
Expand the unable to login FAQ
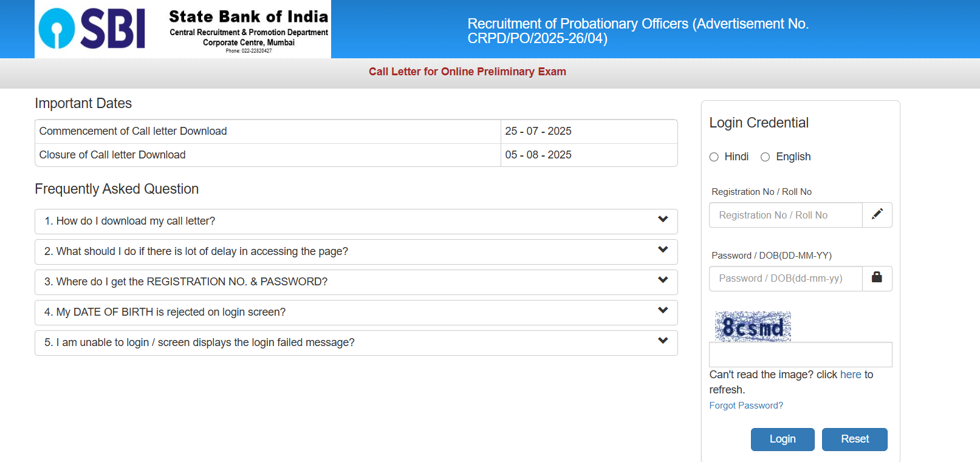[199, 342]
